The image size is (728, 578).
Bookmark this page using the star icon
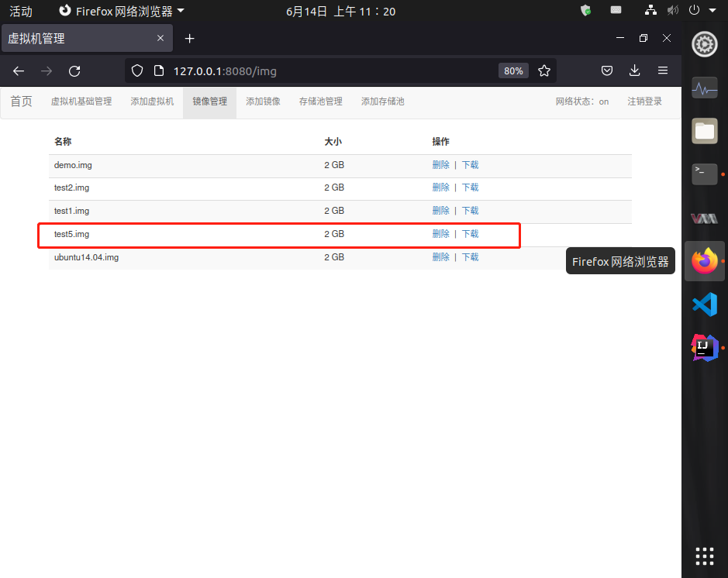click(x=544, y=71)
